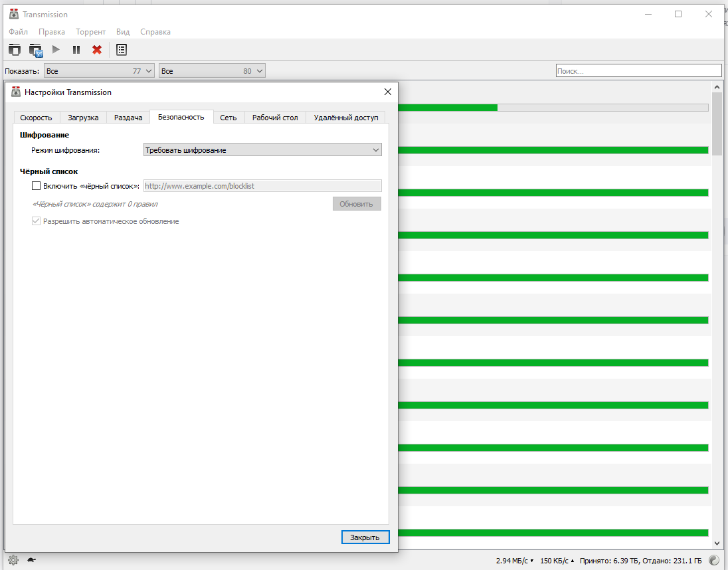
Task: Expand the Режим шифрования dropdown
Action: (262, 150)
